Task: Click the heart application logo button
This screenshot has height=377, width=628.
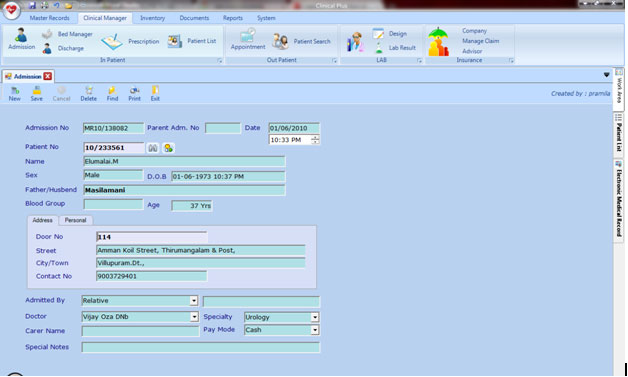Action: point(11,10)
